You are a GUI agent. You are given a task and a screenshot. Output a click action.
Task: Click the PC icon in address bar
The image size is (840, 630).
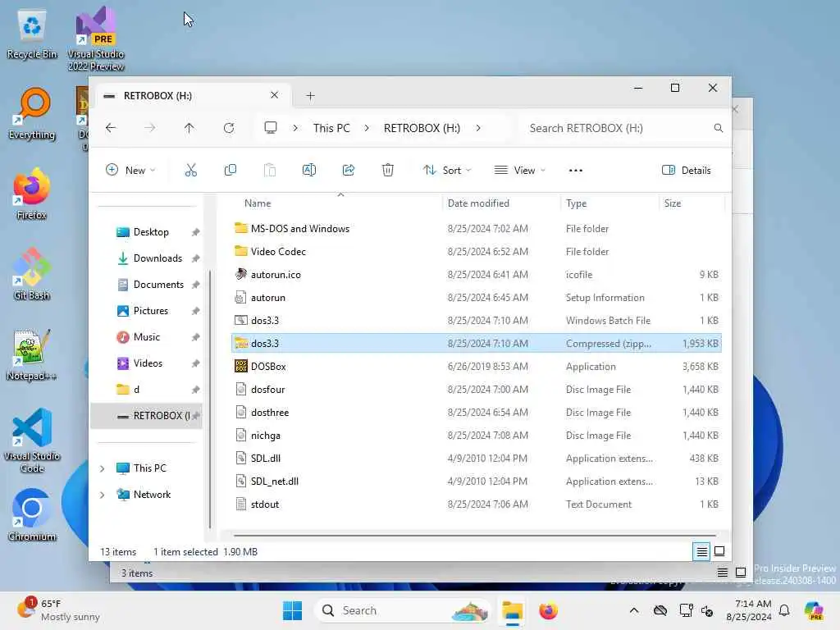(271, 128)
